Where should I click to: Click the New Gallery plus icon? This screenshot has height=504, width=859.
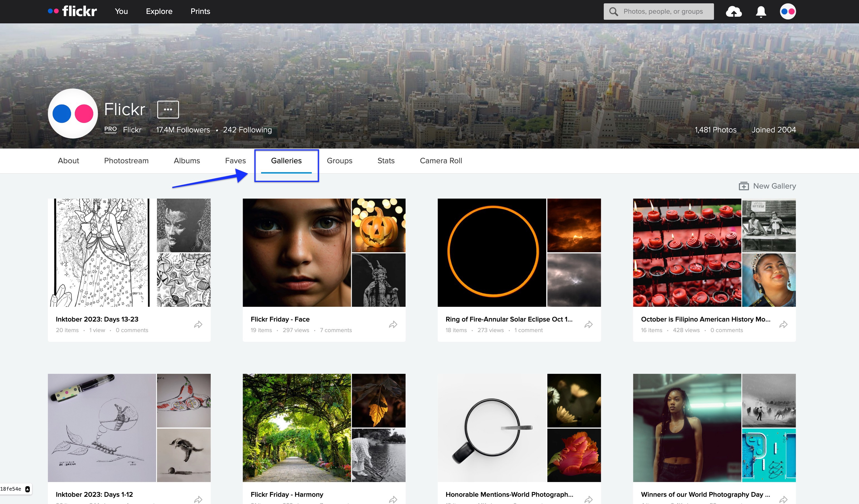pos(743,186)
